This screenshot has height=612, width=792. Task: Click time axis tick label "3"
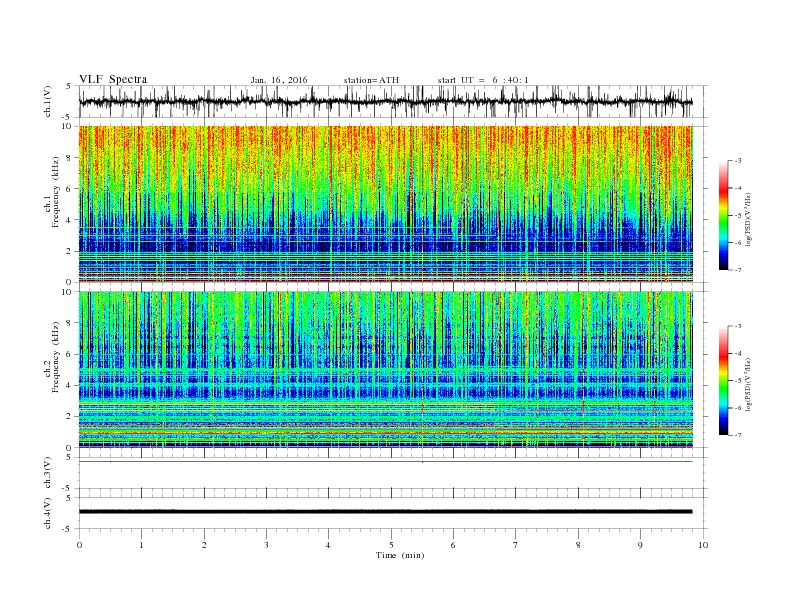coord(266,545)
